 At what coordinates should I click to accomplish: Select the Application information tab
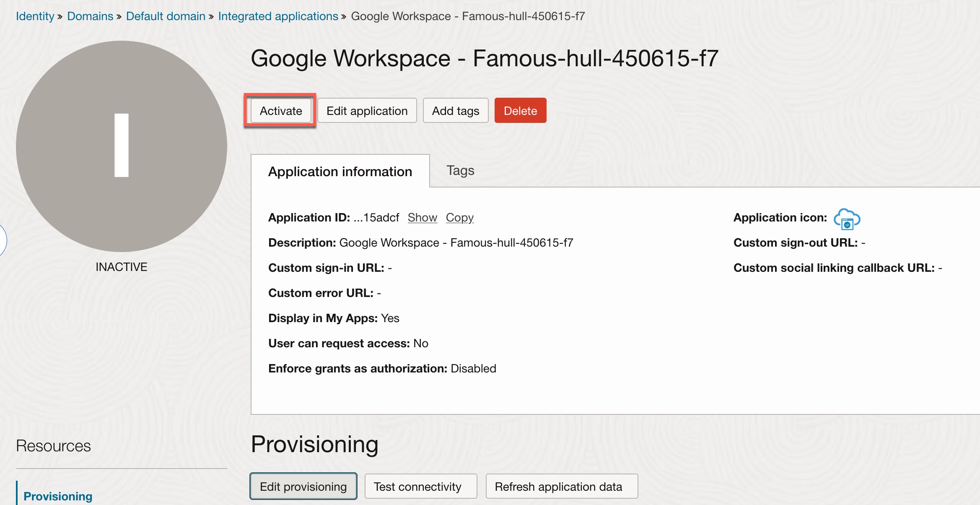click(340, 172)
